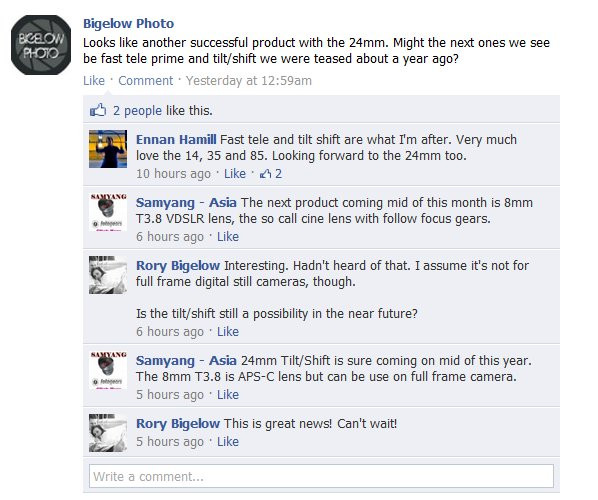Like Samyang Asia's 8mm T3.8 VDSLR comment

point(228,236)
